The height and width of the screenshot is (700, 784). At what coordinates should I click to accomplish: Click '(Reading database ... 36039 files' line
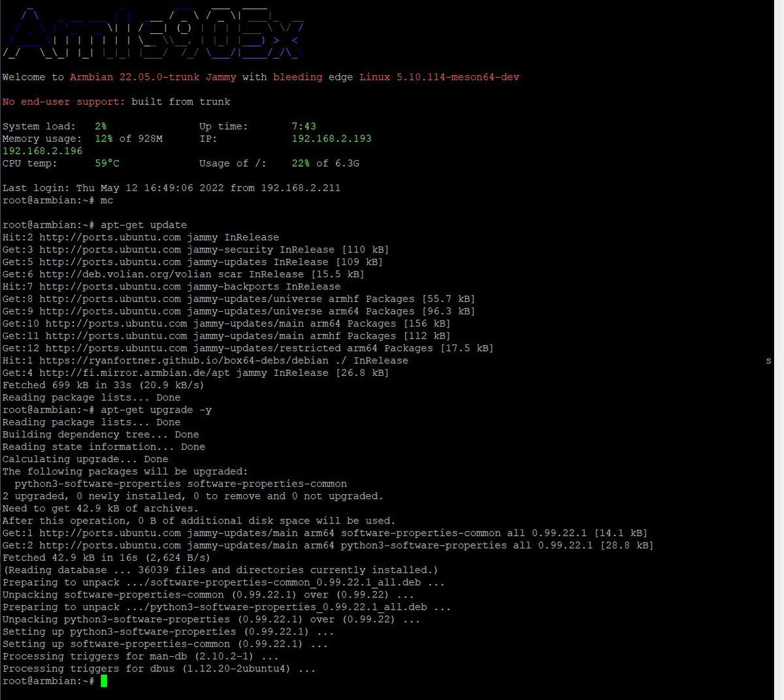click(220, 571)
